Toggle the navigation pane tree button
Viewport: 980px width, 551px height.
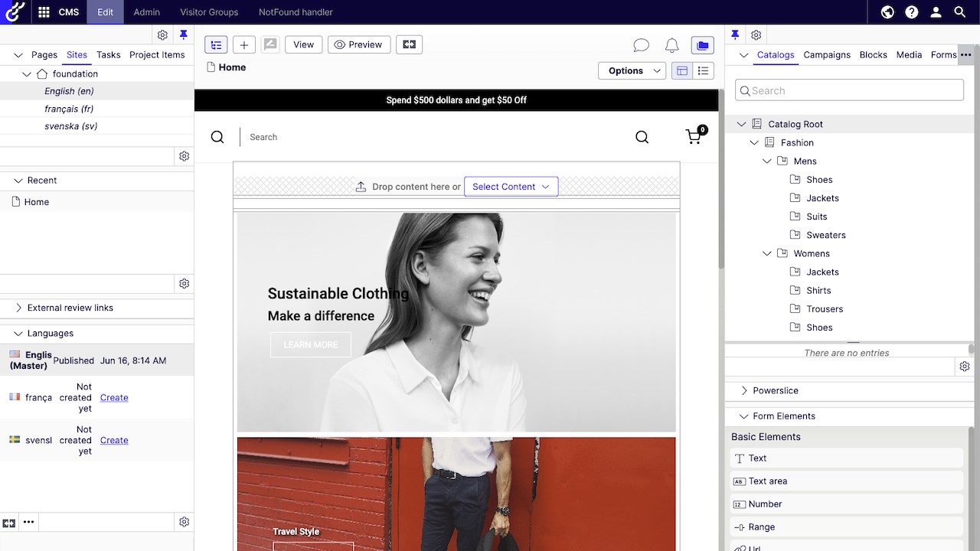pos(216,45)
